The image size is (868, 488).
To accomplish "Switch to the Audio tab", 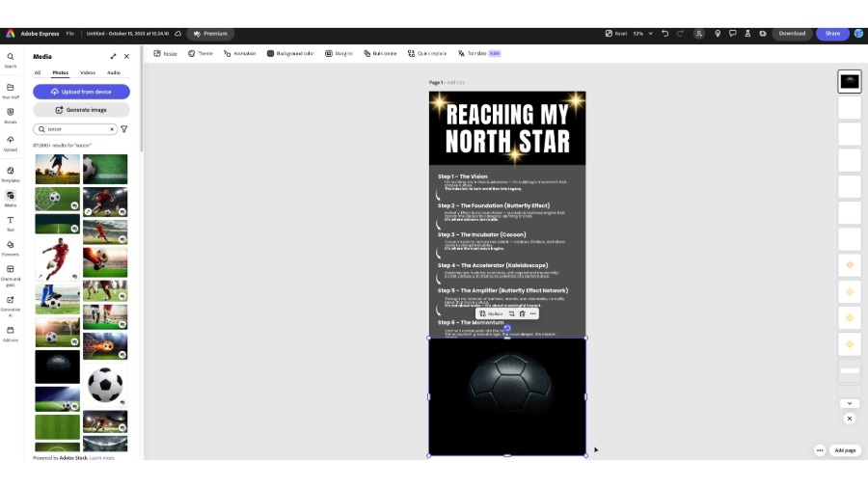I will 114,73.
